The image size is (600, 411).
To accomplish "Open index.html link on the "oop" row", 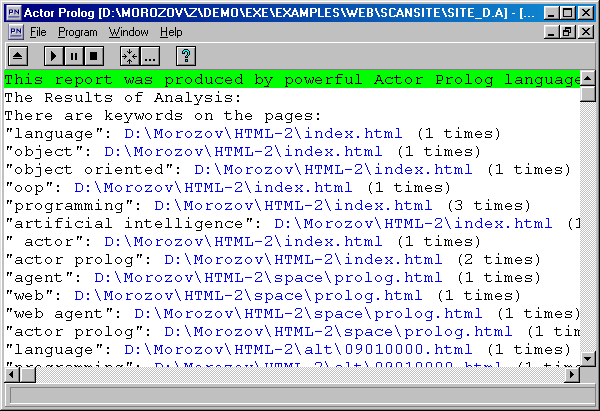I will pyautogui.click(x=213, y=188).
